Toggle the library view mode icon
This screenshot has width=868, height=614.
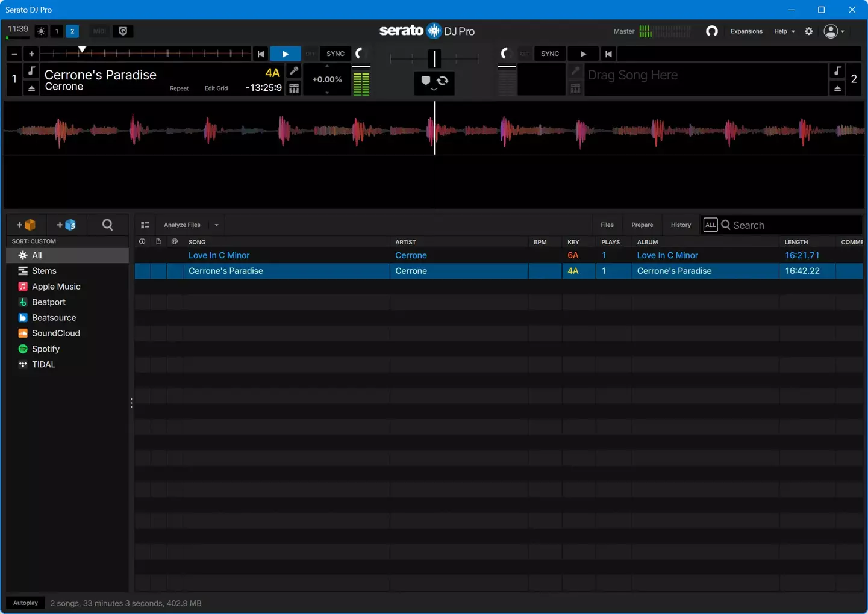point(145,225)
